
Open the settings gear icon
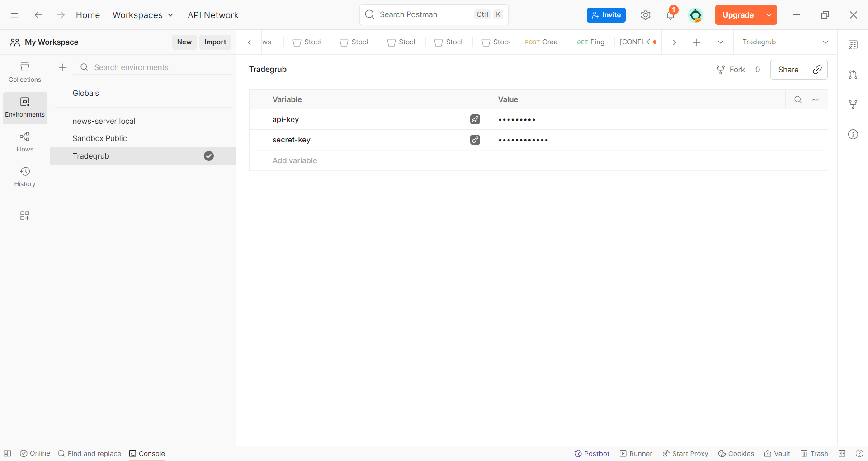click(x=646, y=15)
